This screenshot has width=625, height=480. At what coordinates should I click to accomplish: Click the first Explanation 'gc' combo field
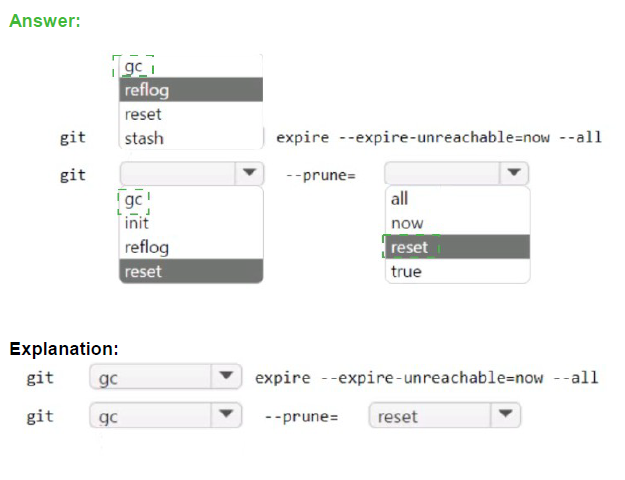click(150, 377)
